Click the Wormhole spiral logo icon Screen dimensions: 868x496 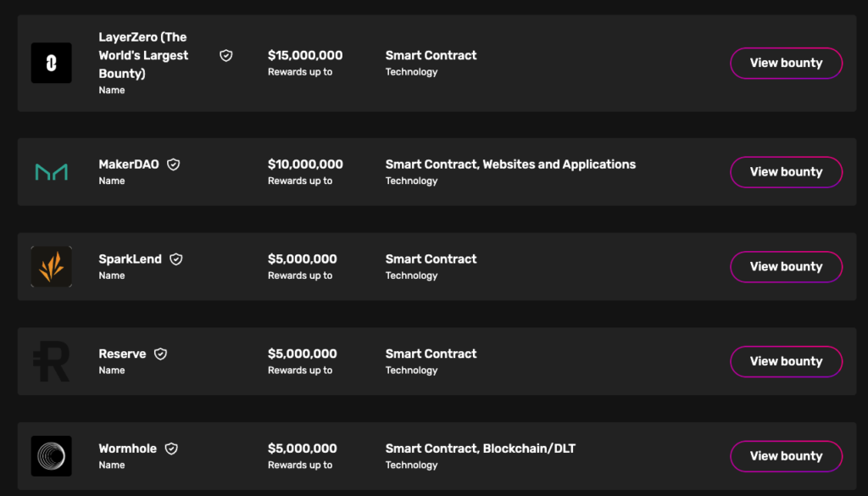tap(51, 456)
